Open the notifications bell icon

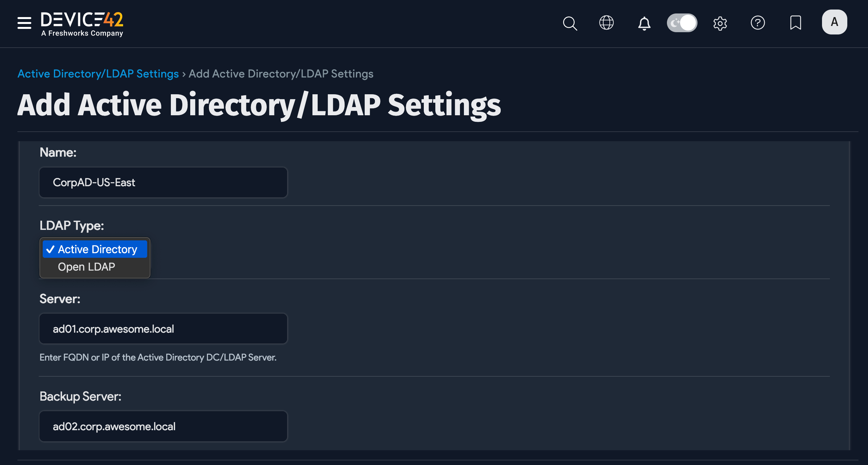(644, 23)
